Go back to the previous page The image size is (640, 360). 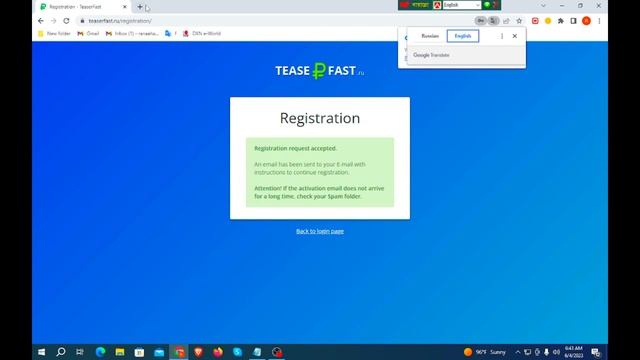tap(41, 21)
